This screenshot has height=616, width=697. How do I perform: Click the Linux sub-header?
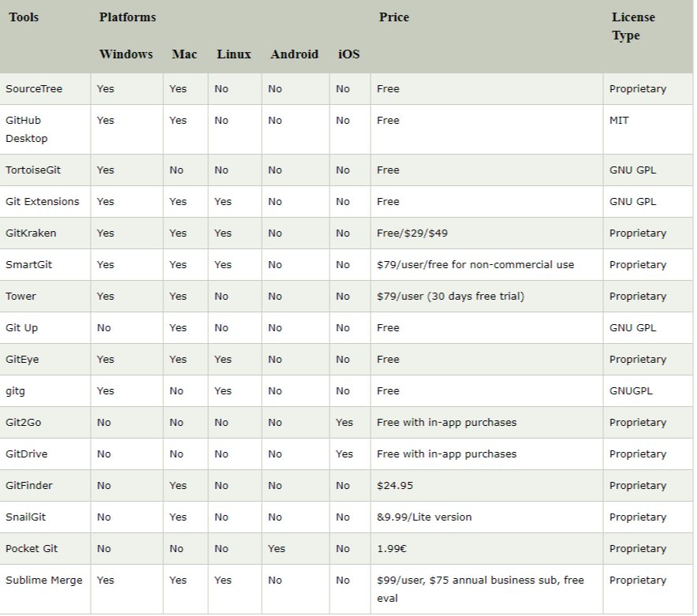pos(234,54)
